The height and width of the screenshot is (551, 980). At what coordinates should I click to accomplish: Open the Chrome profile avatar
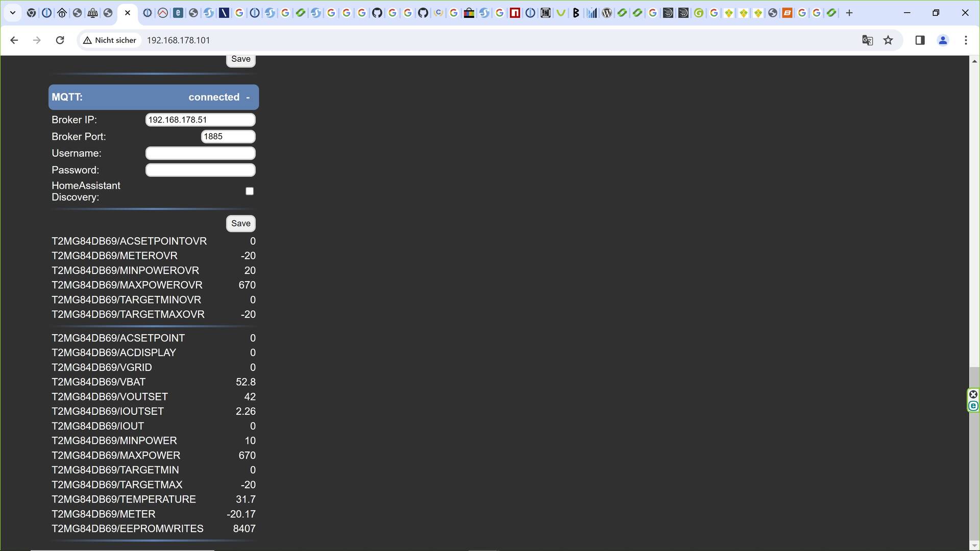click(943, 40)
